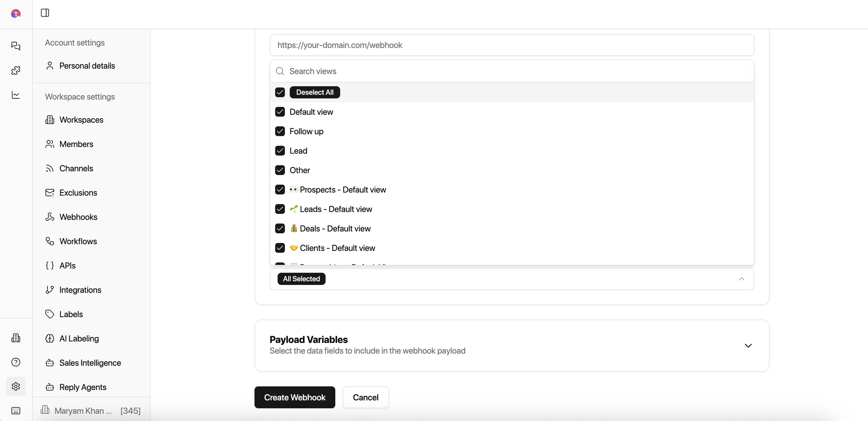Select Members under Workspace settings

pos(77,144)
